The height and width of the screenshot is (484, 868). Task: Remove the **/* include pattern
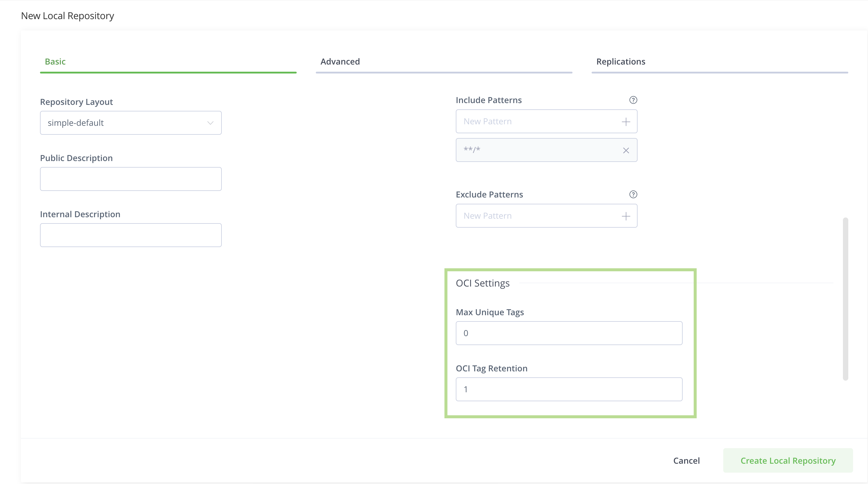pyautogui.click(x=626, y=150)
